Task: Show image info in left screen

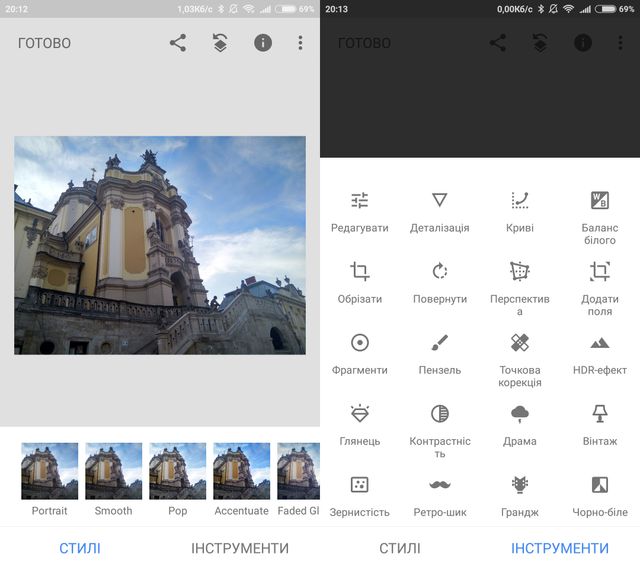Action: (263, 43)
